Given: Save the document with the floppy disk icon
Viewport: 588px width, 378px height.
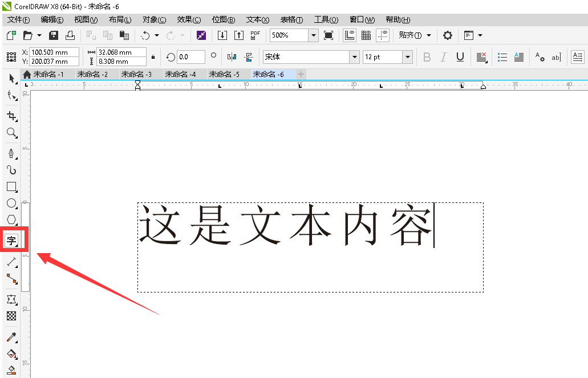Looking at the screenshot, I should coord(54,35).
